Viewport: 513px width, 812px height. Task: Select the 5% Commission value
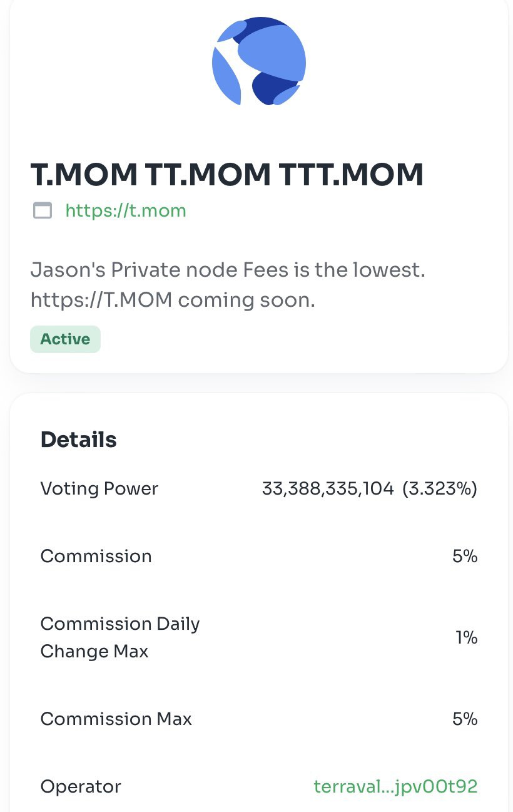[465, 556]
